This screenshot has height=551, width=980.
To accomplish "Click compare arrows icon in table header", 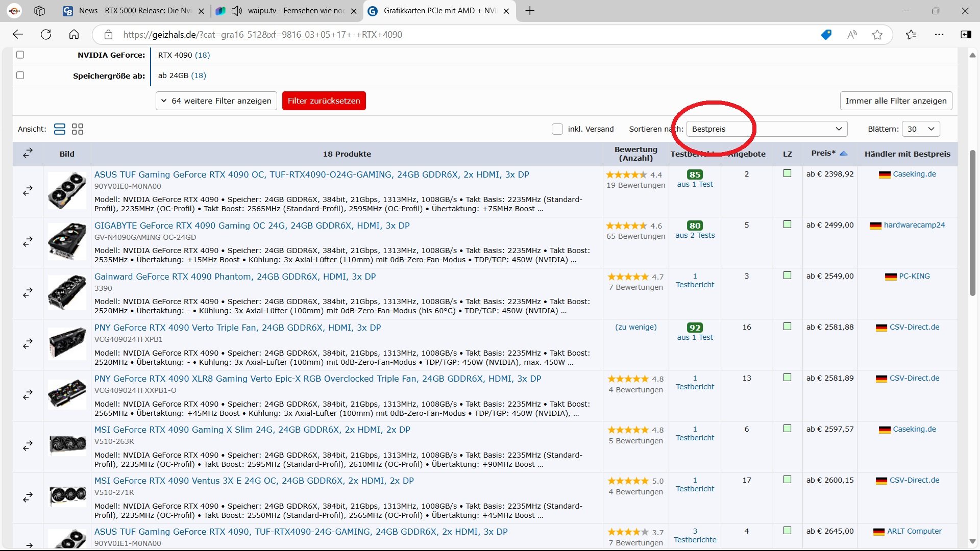I will [28, 153].
